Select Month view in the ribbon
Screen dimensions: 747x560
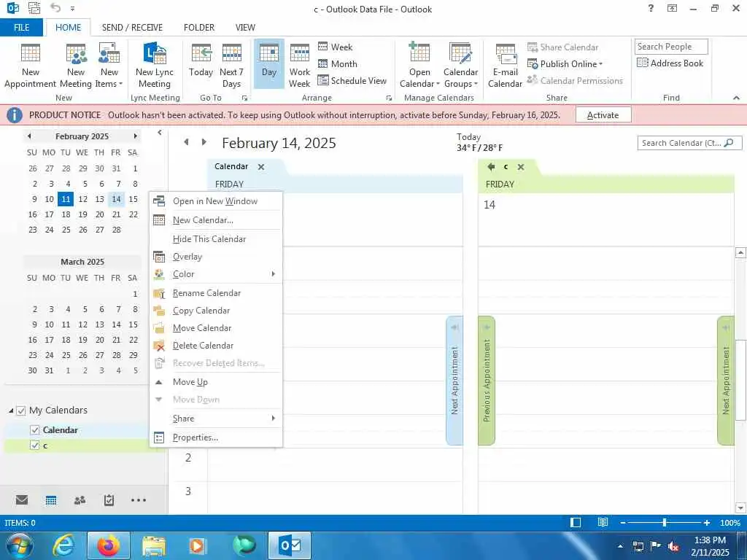point(337,64)
